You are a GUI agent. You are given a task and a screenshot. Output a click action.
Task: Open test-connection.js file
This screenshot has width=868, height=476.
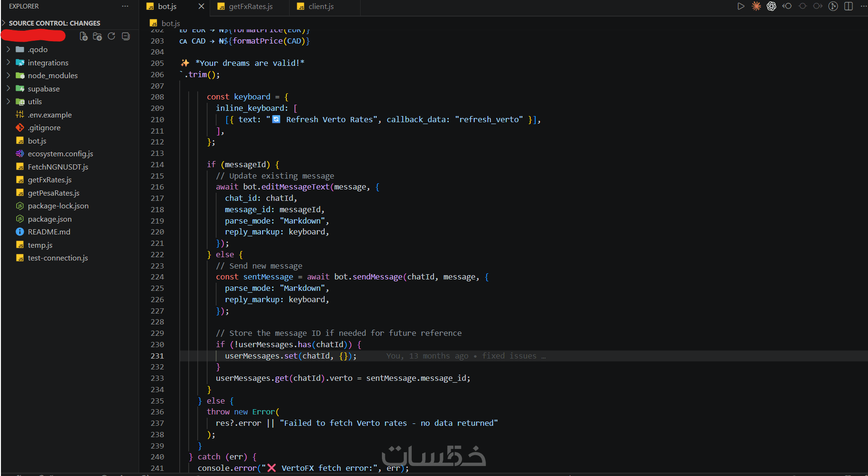58,258
